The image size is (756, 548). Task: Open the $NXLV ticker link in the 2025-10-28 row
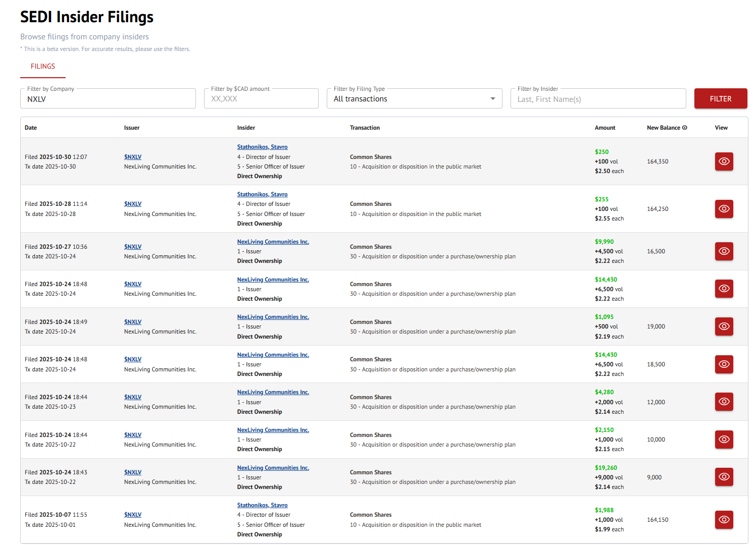[x=133, y=204]
